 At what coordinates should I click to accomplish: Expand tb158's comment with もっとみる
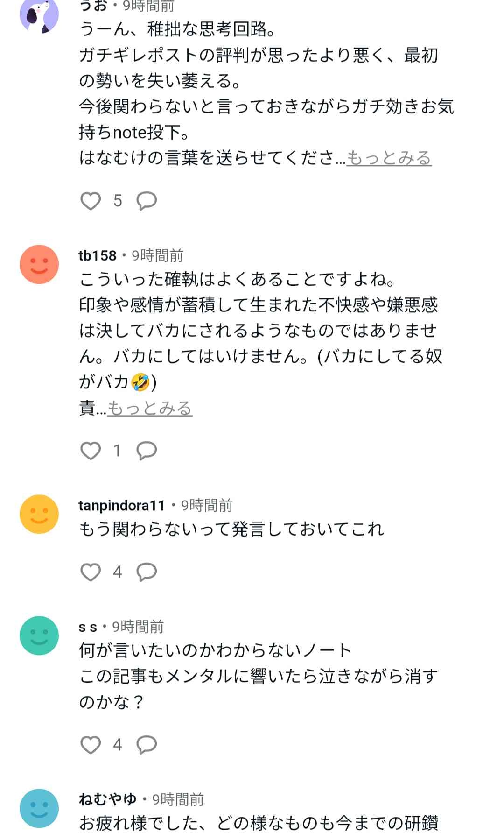150,409
